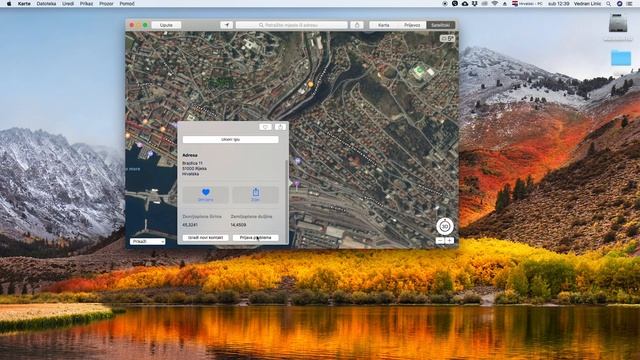This screenshot has width=640, height=360.
Task: Open Spotlight search magnifier icon
Action: [x=609, y=3]
